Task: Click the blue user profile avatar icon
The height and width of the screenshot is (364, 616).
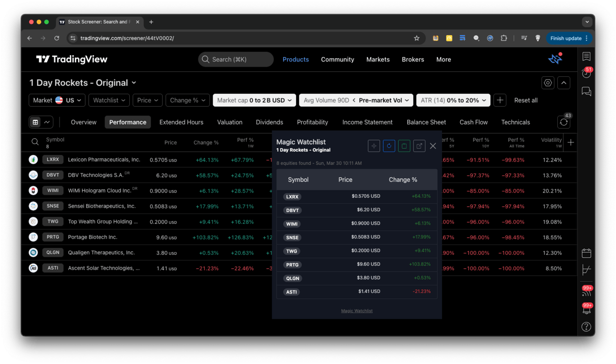Action: coord(555,59)
